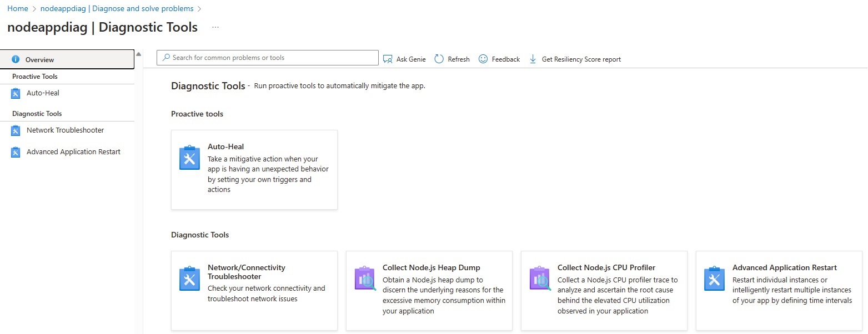Screen dimensions: 868x334
Task: Click the download arrow for Resiliency Score
Action: pyautogui.click(x=533, y=59)
